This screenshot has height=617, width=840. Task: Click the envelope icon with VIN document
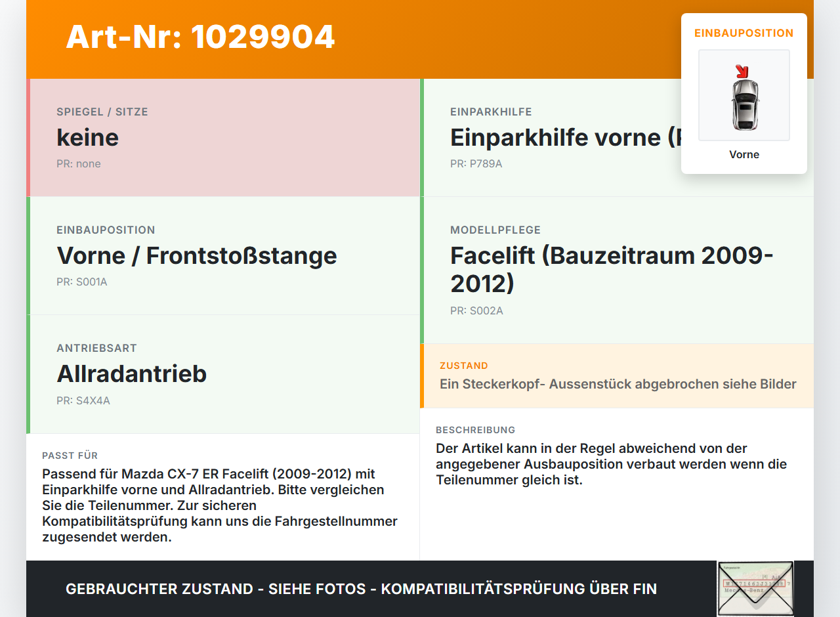tap(755, 589)
